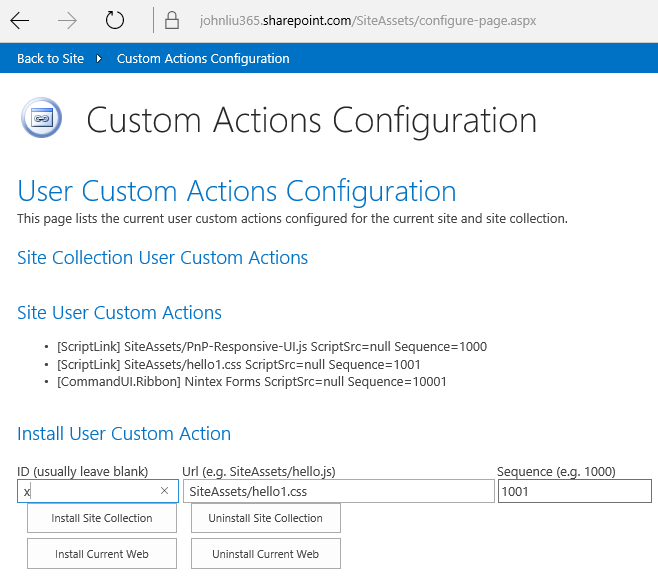Click the padlock security icon
Viewport: 658px width, 580px height.
click(172, 20)
